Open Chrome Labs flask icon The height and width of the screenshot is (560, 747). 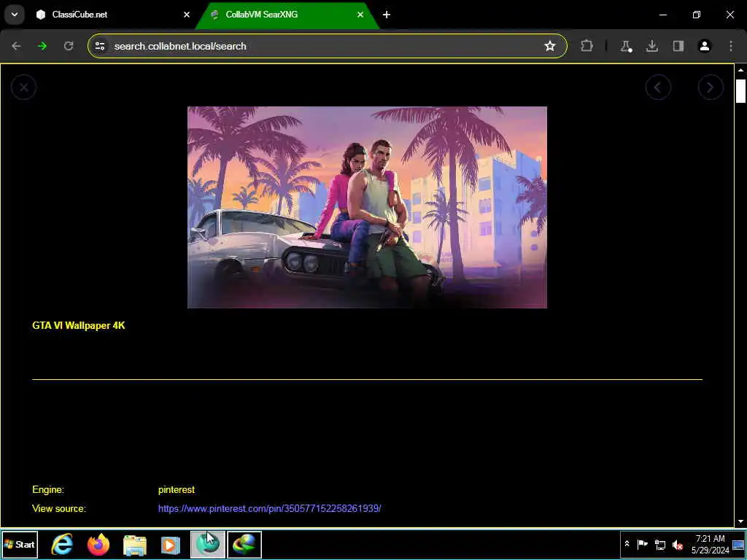(625, 46)
